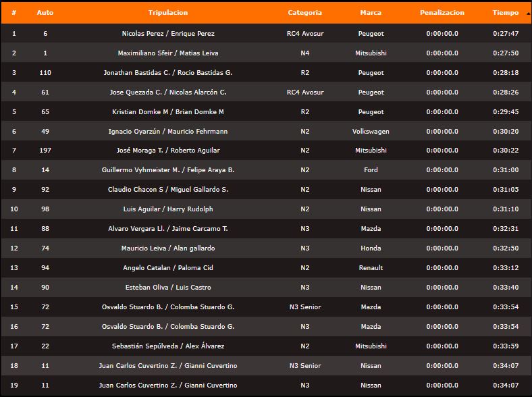
Task: Click time 0:31:10
Action: [x=506, y=209]
